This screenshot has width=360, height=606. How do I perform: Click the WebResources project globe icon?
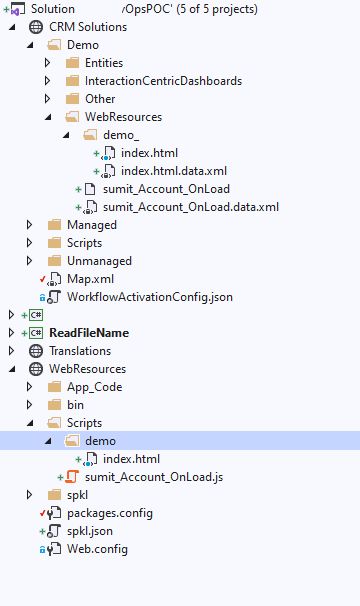[36, 369]
